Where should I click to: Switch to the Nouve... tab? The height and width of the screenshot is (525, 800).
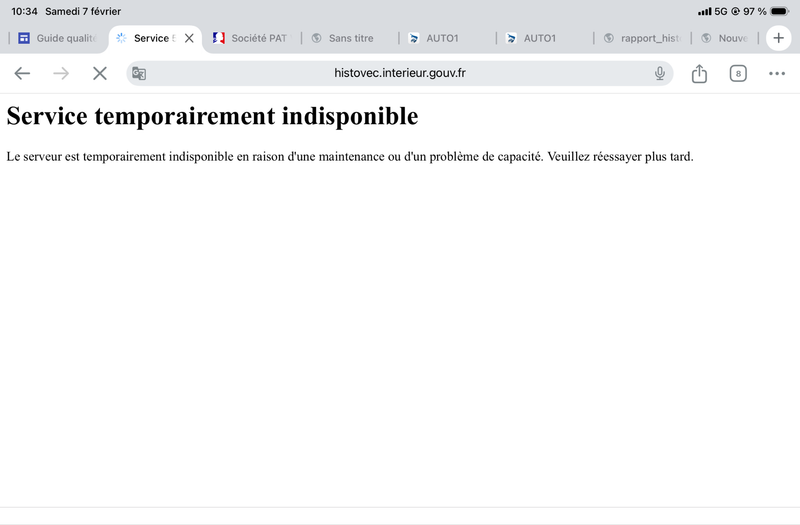[728, 38]
